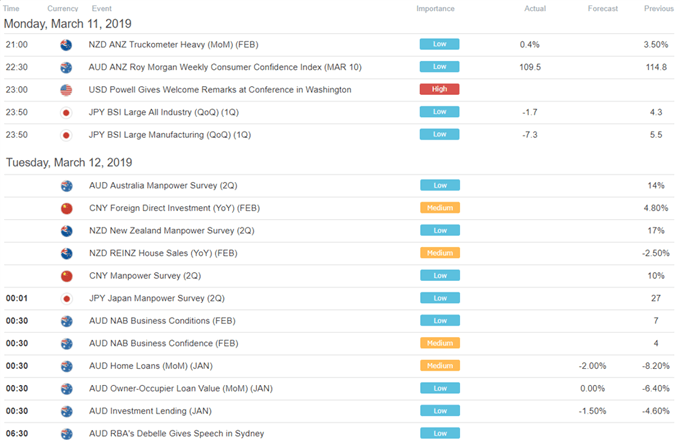The width and height of the screenshot is (680, 440).
Task: Click the Medium badge for AUD Home Loans
Action: [x=440, y=365]
